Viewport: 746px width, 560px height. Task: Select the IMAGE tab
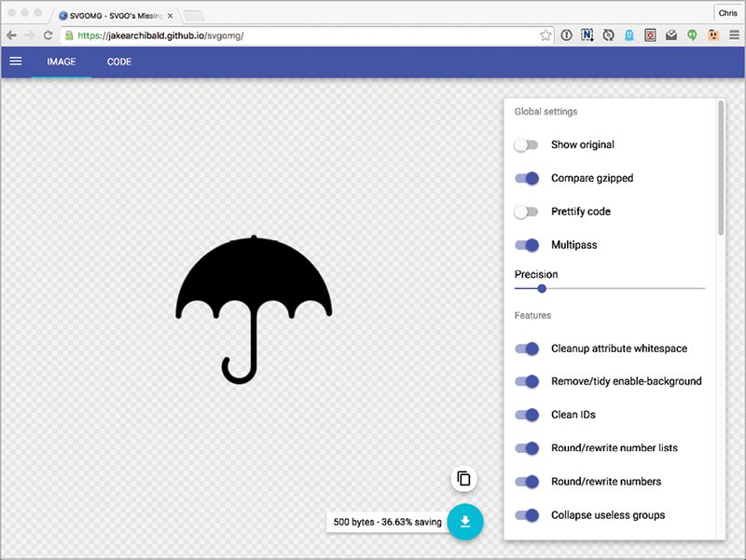62,62
